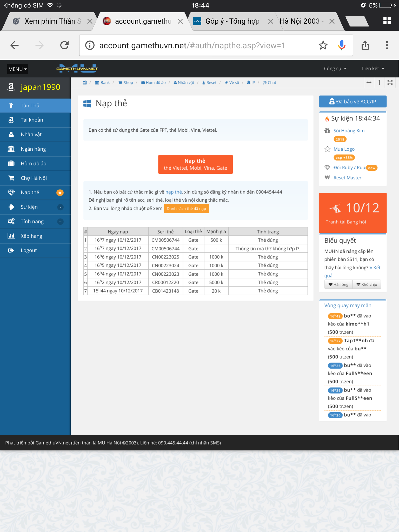
Task: Reload the page with the refresh icon
Action: pyautogui.click(x=64, y=45)
